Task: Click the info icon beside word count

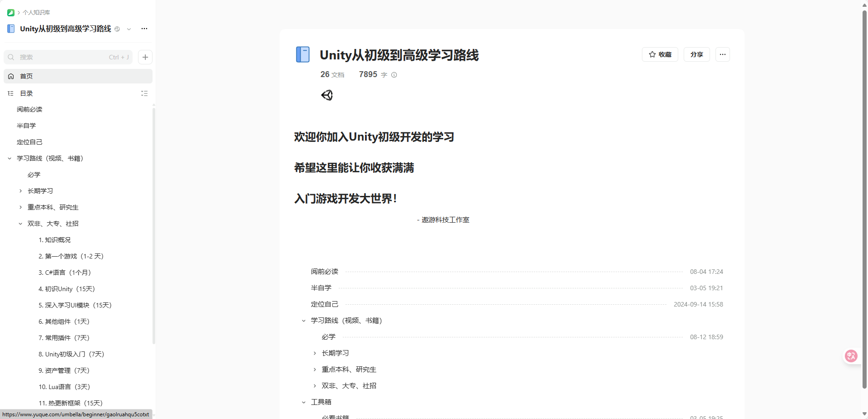Action: [394, 75]
